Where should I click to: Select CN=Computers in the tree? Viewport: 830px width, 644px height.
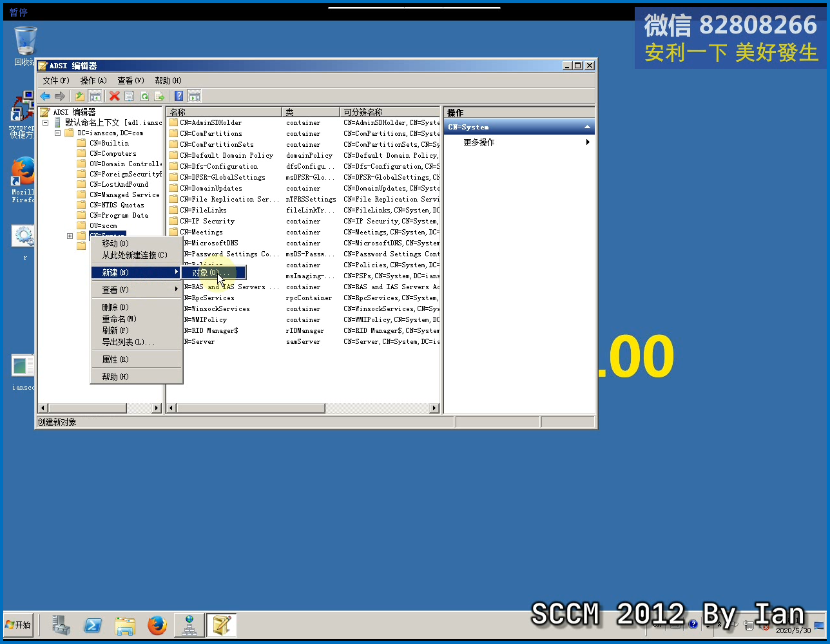(113, 153)
